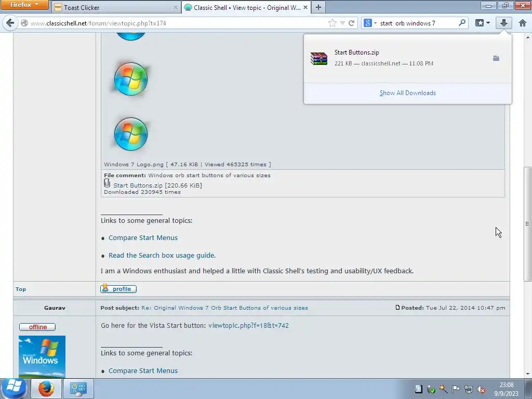Click the Gaurav username
The image size is (532, 399).
pos(55,308)
